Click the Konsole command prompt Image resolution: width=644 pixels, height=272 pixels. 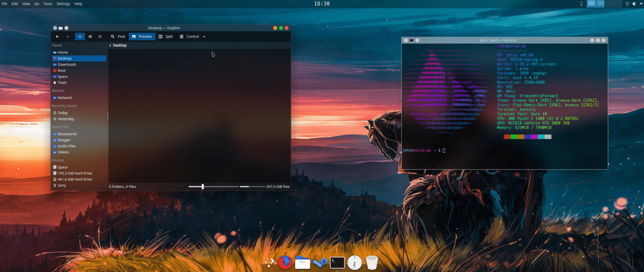(423, 150)
